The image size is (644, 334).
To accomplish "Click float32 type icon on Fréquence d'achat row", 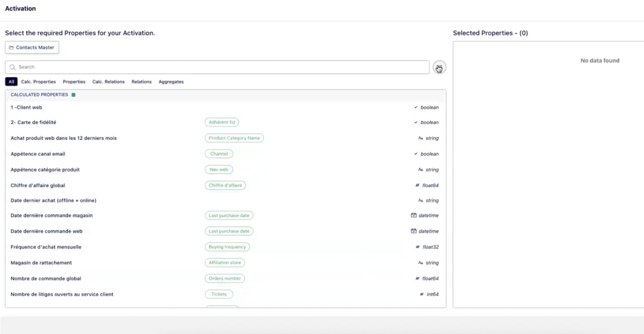I will pos(417,247).
